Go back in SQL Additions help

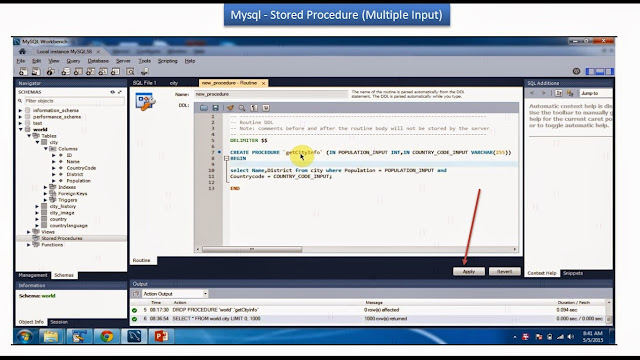tap(532, 93)
